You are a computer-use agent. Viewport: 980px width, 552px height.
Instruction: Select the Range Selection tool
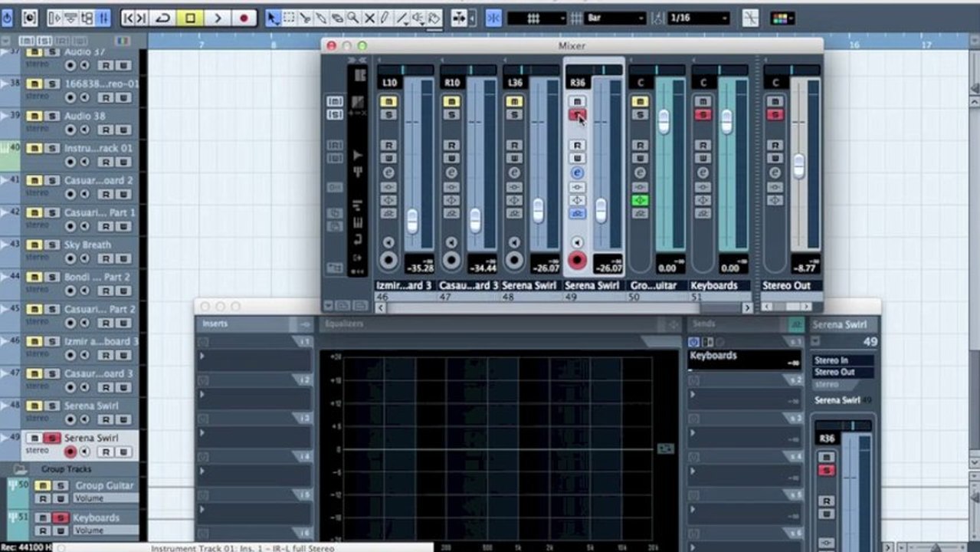(289, 18)
